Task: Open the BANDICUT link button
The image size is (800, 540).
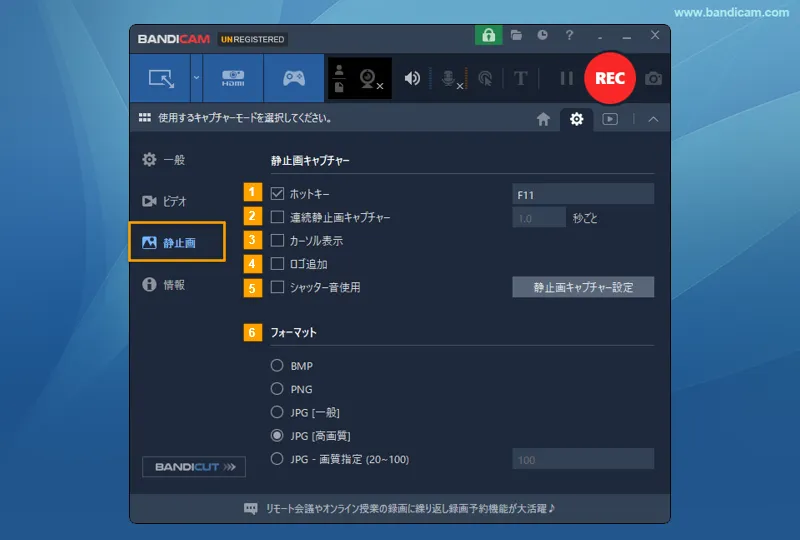Action: coord(194,467)
